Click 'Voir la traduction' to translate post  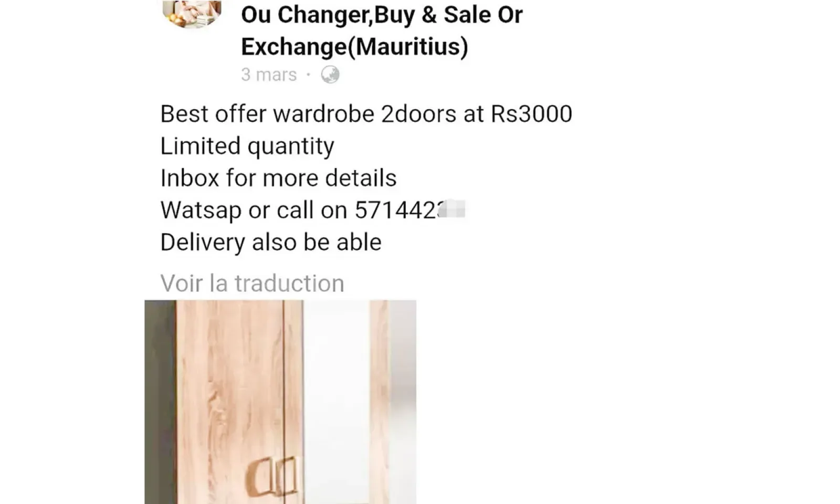(253, 283)
